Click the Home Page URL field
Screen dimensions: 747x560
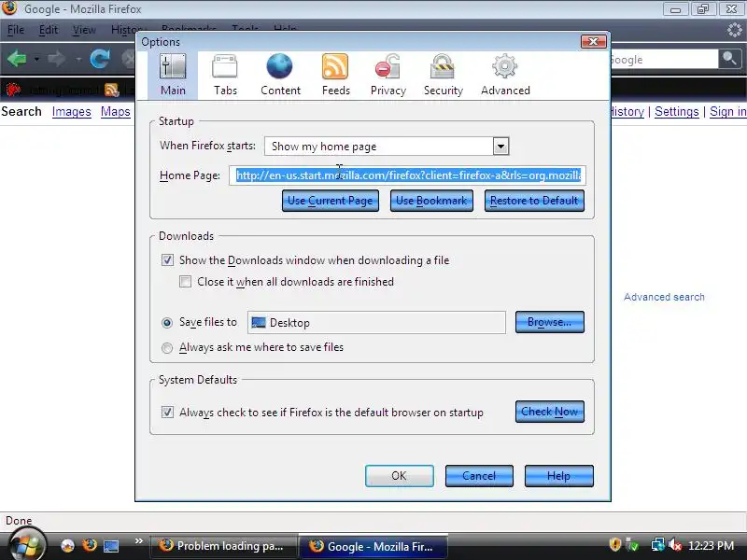(407, 175)
